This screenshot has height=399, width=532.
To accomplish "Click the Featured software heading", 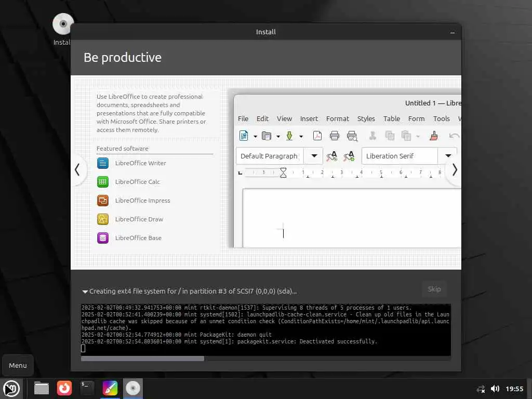I will [x=122, y=149].
